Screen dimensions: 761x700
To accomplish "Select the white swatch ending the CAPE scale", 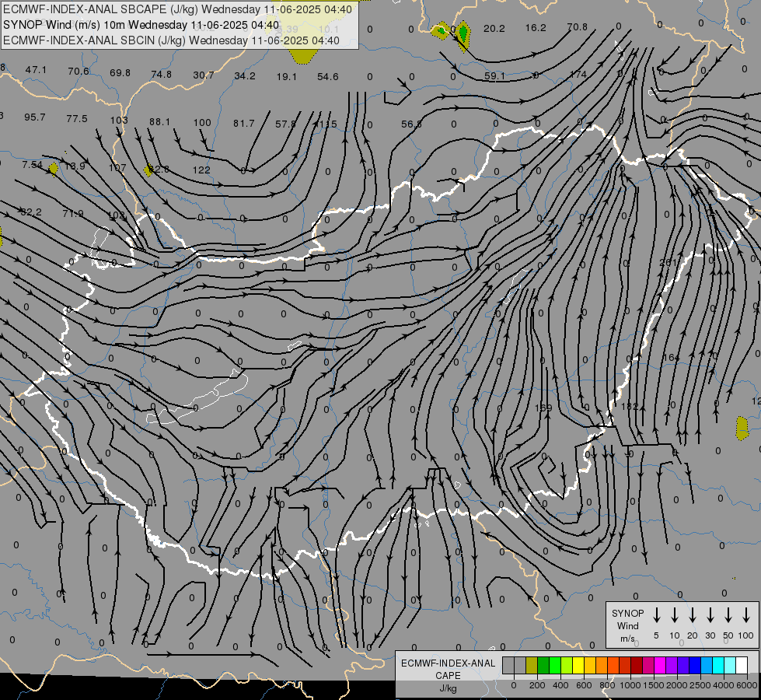I will coord(741,665).
